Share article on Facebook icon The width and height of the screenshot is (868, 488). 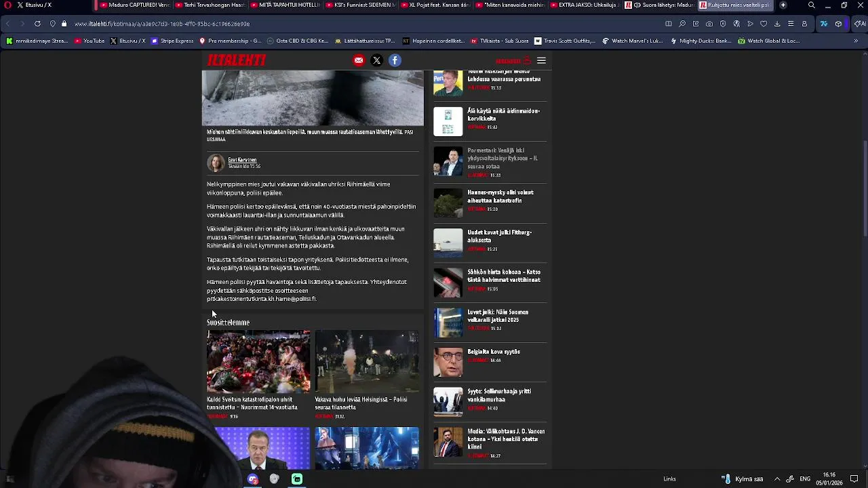pos(395,60)
